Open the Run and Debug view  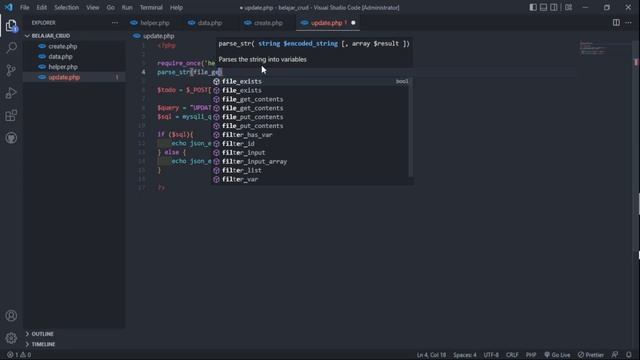click(x=11, y=93)
